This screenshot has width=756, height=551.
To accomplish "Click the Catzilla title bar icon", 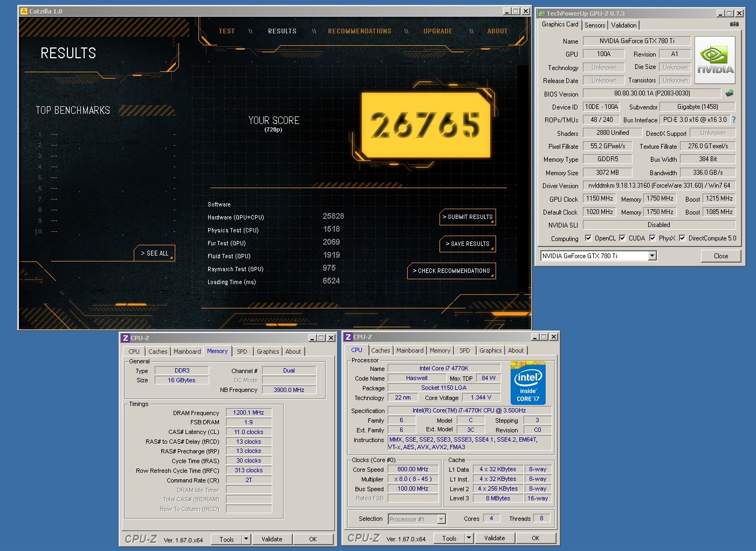I will pyautogui.click(x=24, y=11).
